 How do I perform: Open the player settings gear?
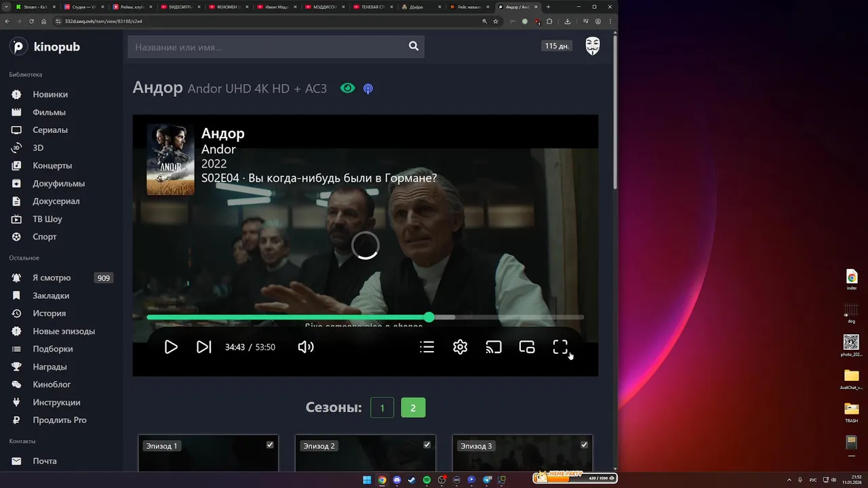pyautogui.click(x=460, y=347)
